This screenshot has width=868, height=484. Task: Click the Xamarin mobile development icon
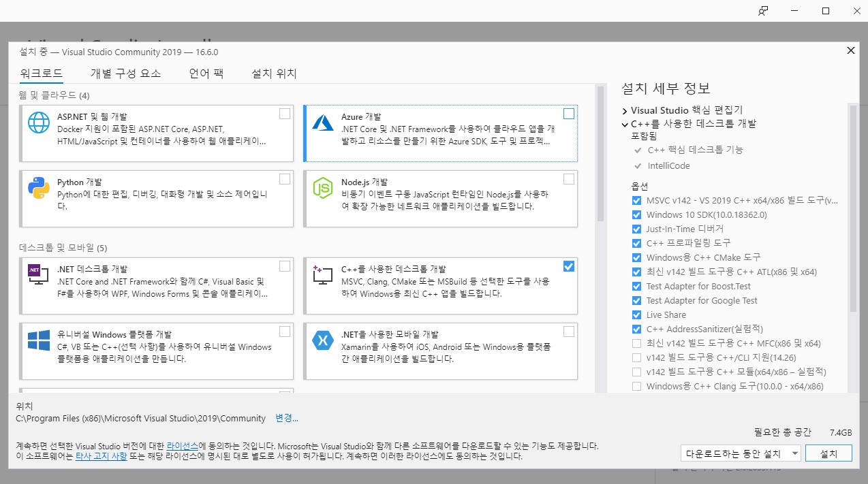[x=322, y=340]
